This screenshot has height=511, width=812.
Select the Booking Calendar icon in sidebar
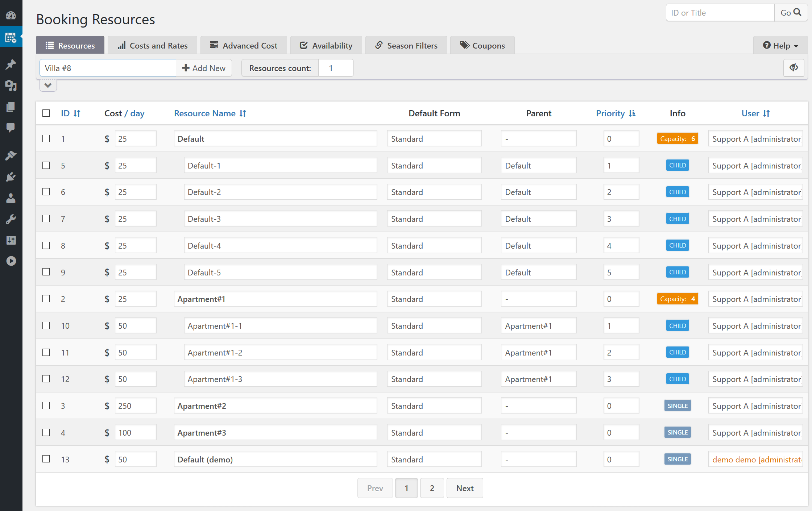(11, 37)
